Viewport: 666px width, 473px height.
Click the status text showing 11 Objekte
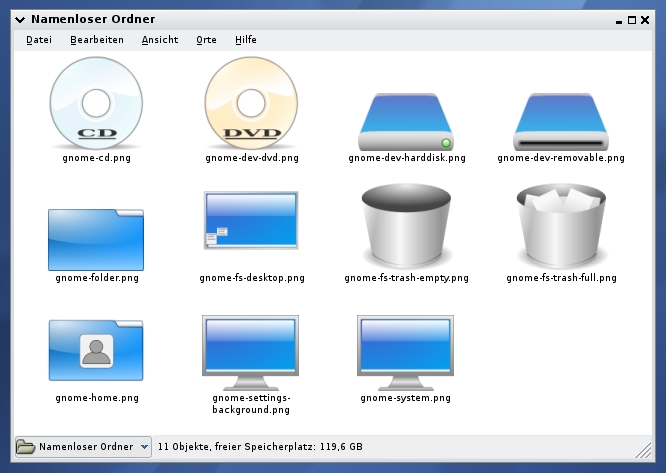pos(260,447)
